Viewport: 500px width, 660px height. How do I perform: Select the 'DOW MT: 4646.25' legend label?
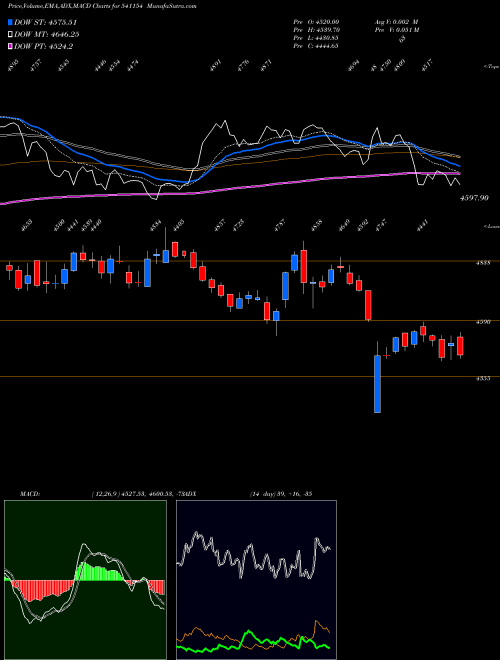(47, 35)
